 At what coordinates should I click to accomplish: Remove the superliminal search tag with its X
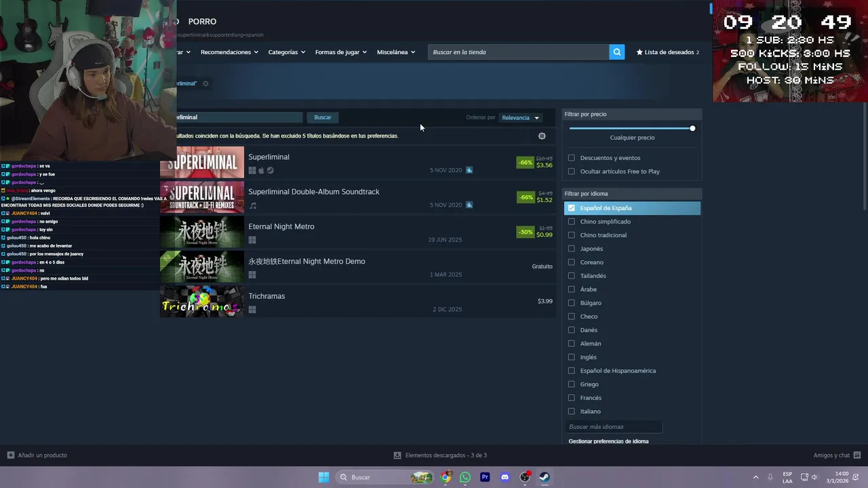pyautogui.click(x=205, y=83)
